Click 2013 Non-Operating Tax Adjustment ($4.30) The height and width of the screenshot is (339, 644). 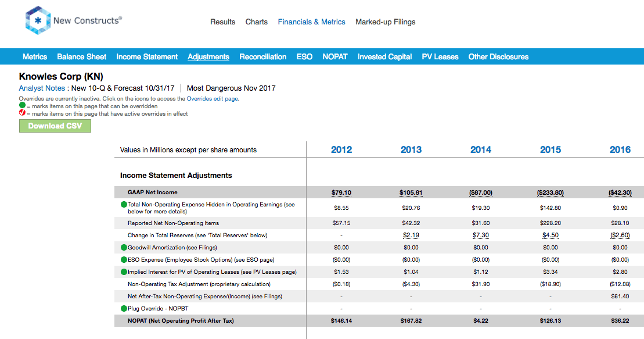(x=411, y=284)
